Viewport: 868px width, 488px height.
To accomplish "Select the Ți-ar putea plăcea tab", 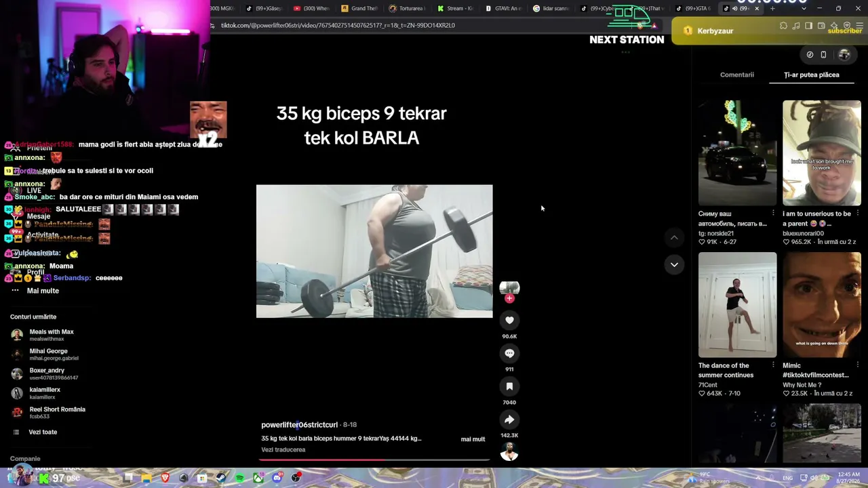I will (812, 75).
